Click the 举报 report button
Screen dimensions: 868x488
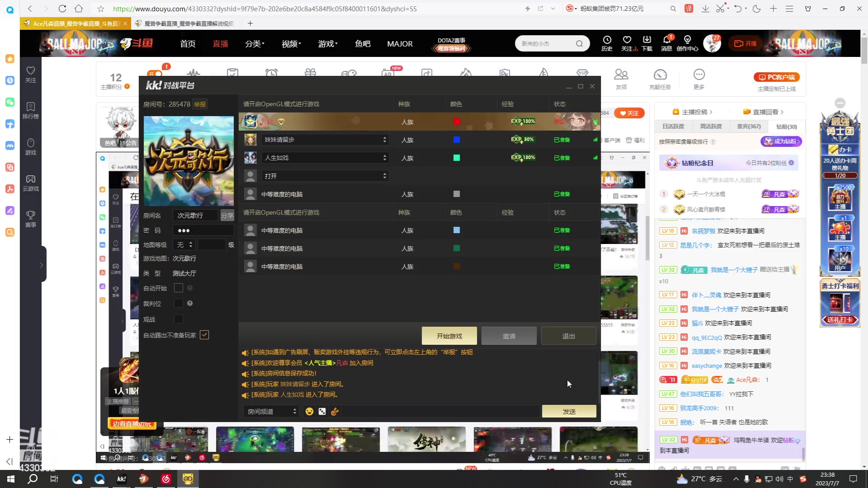[199, 104]
